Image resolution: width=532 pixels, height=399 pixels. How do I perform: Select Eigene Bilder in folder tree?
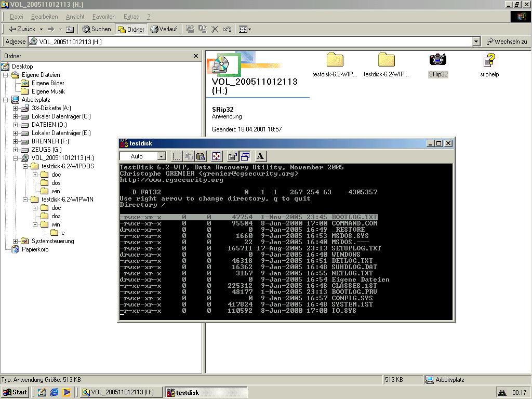[x=48, y=83]
